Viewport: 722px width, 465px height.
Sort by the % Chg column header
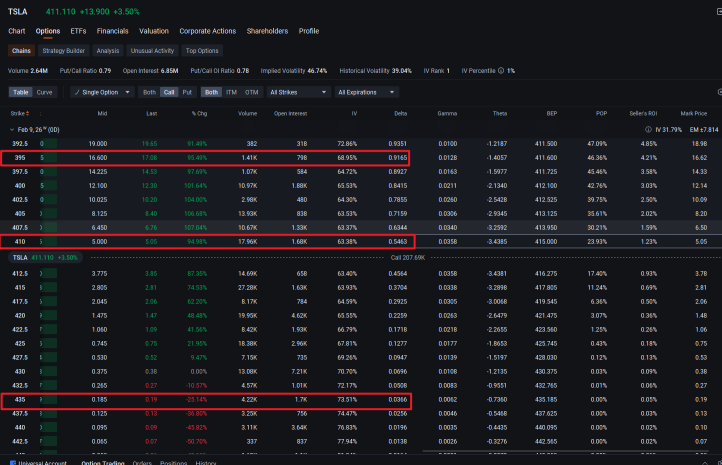tap(199, 114)
